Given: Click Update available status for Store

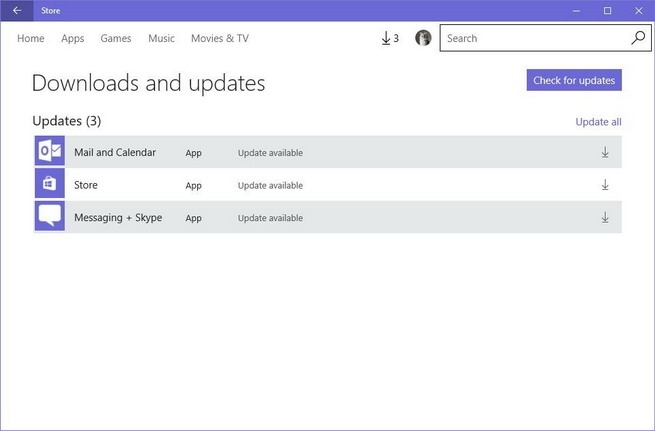Looking at the screenshot, I should 270,185.
